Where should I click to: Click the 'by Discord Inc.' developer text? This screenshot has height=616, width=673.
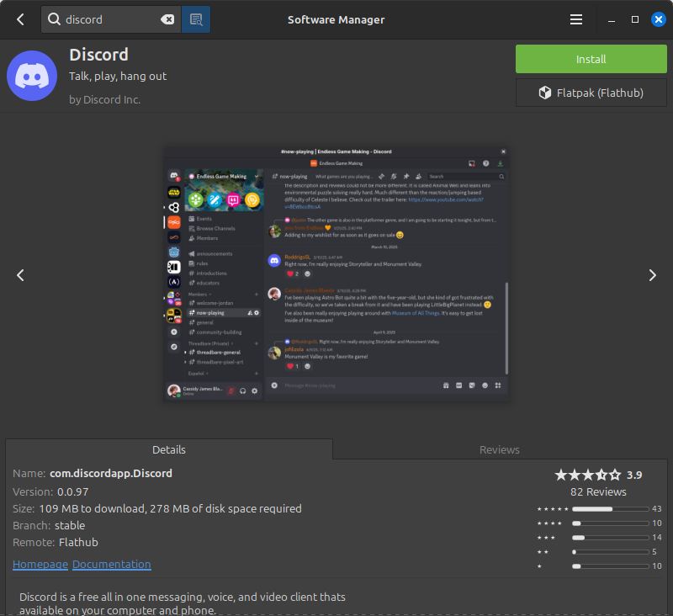click(104, 99)
